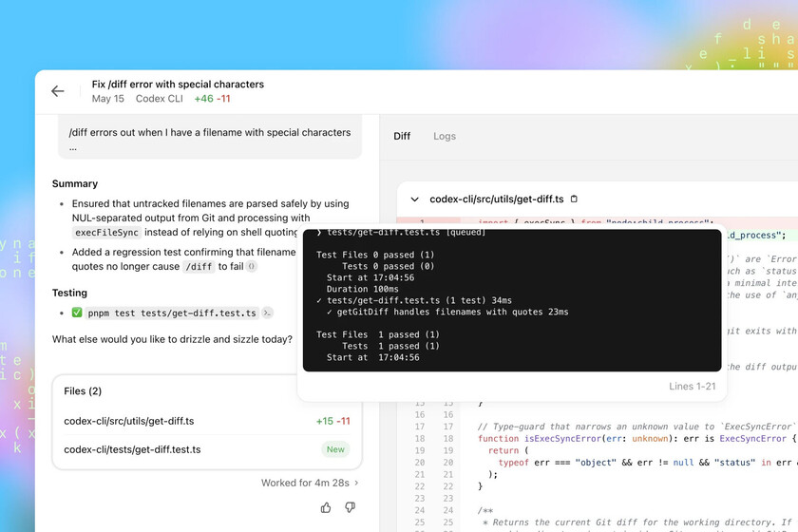Image resolution: width=798 pixels, height=532 pixels.
Task: Click the 'Codex CLI' repository label
Action: (x=160, y=99)
